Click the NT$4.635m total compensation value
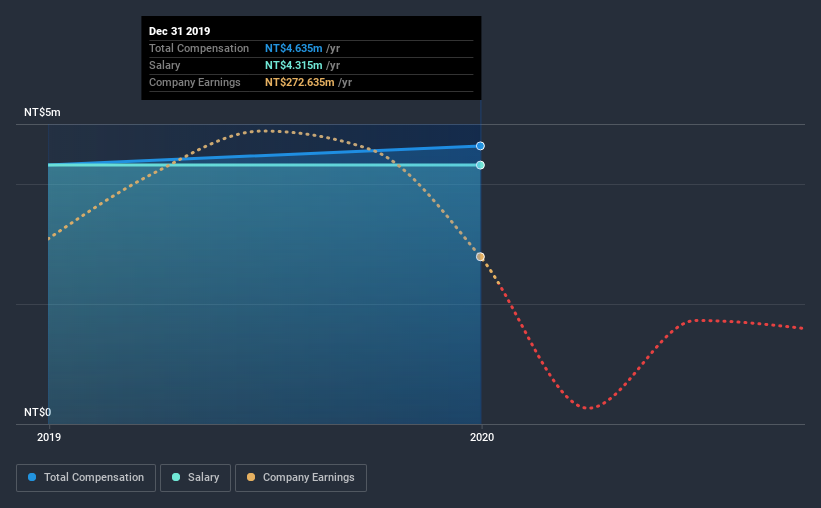This screenshot has height=508, width=821. click(294, 48)
